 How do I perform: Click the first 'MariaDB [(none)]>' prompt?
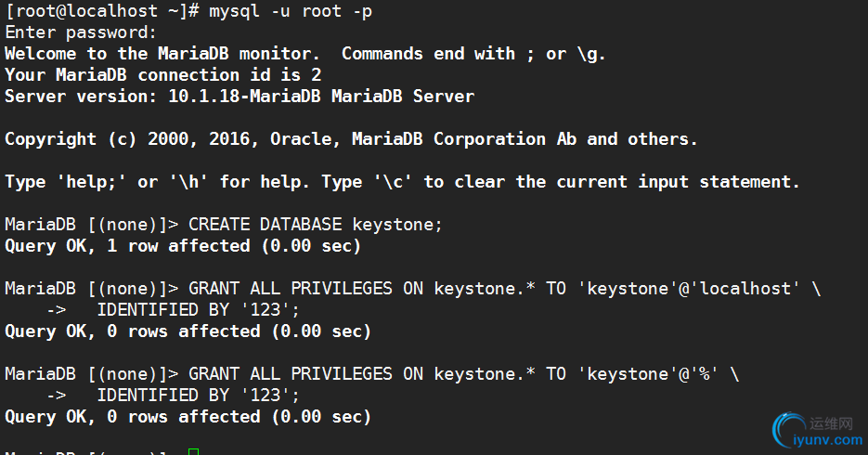[x=92, y=225]
